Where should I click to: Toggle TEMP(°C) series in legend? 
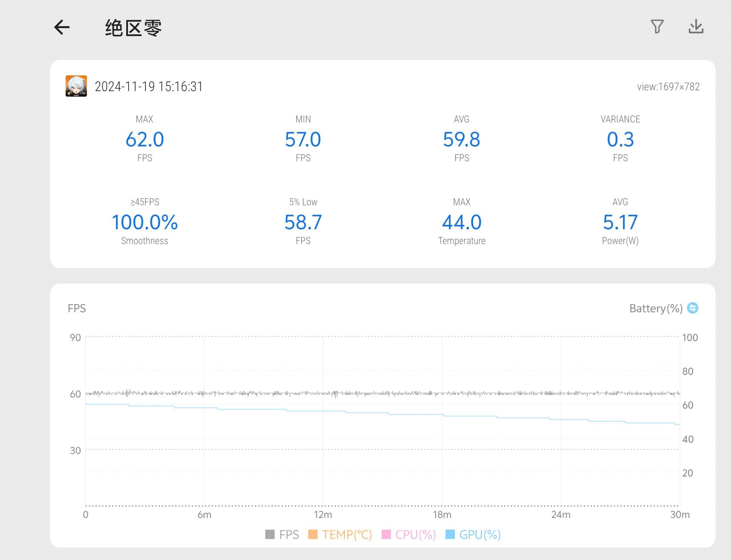click(347, 535)
